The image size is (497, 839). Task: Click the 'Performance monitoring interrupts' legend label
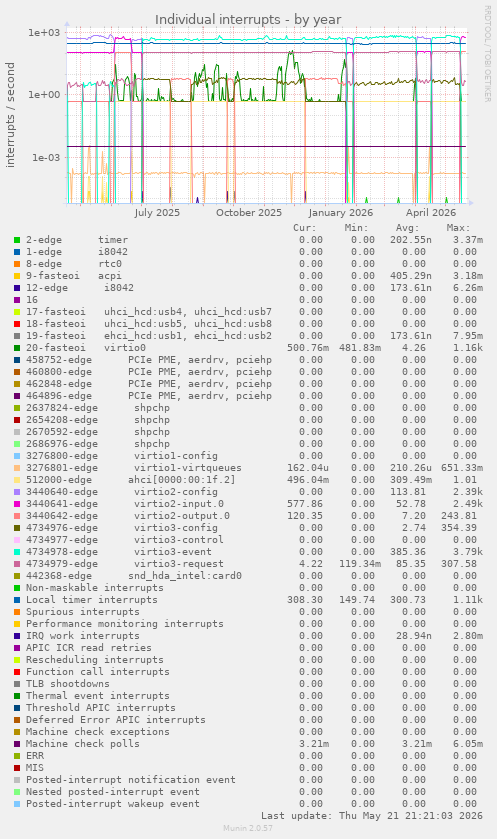point(125,624)
